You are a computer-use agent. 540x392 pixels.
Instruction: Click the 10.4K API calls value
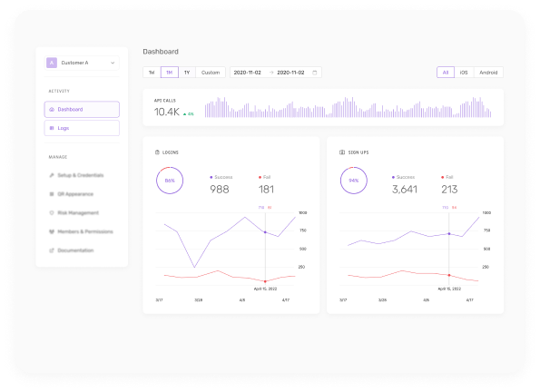[x=167, y=112]
